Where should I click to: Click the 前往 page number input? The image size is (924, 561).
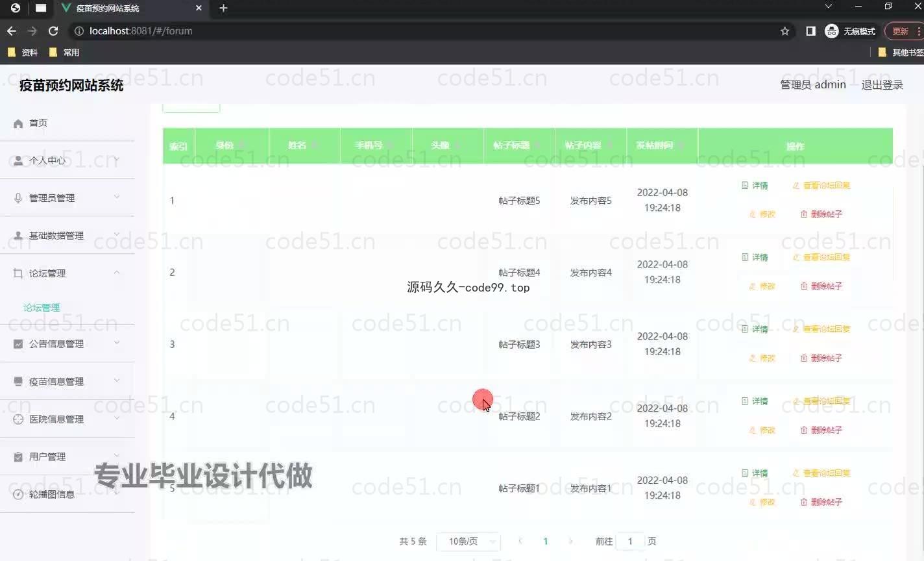click(x=629, y=542)
